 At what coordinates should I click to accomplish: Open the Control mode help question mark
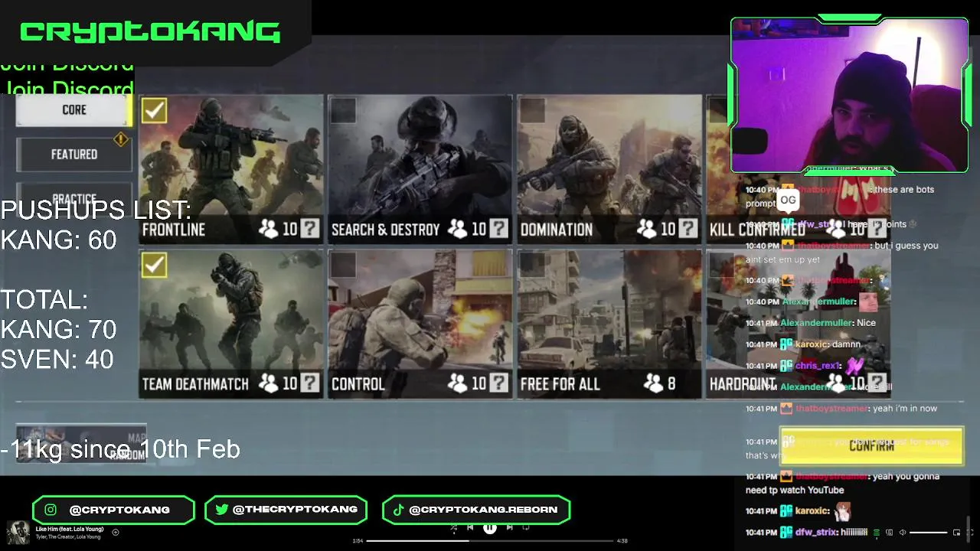[x=498, y=383]
